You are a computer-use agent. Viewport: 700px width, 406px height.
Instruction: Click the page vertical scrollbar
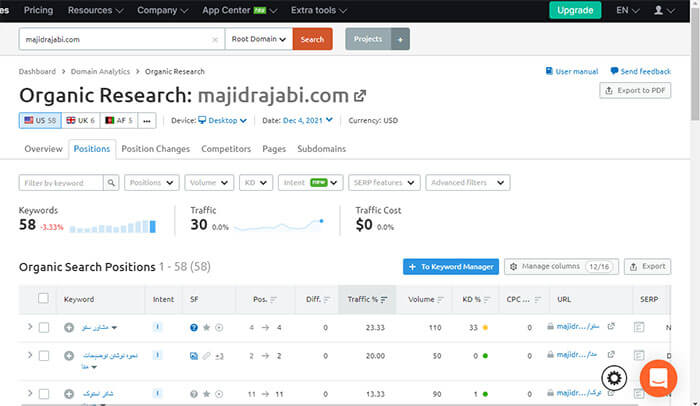695,63
